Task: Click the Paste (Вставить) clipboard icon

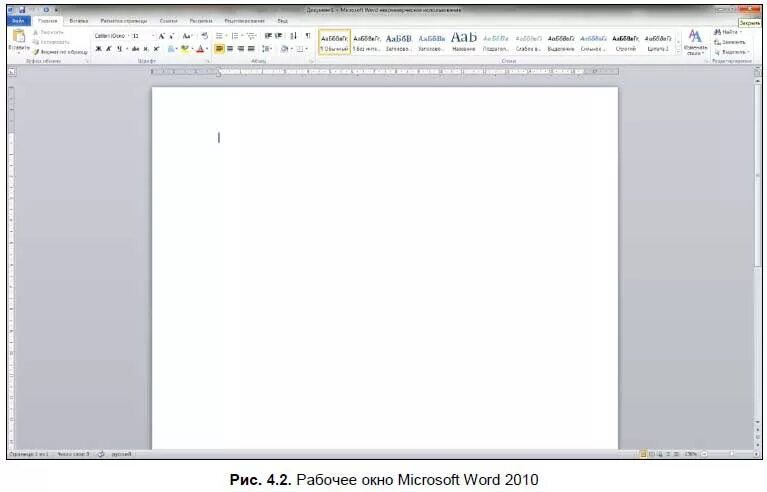Action: 19,37
